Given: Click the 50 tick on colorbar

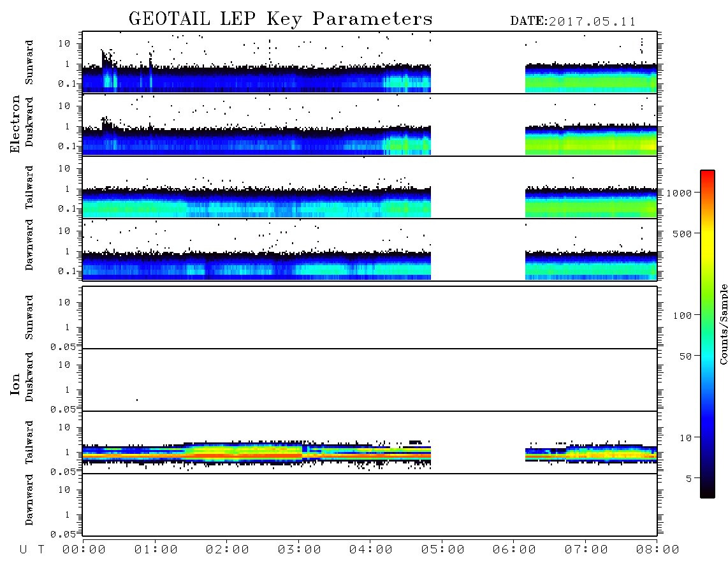Looking at the screenshot, I should (x=685, y=356).
